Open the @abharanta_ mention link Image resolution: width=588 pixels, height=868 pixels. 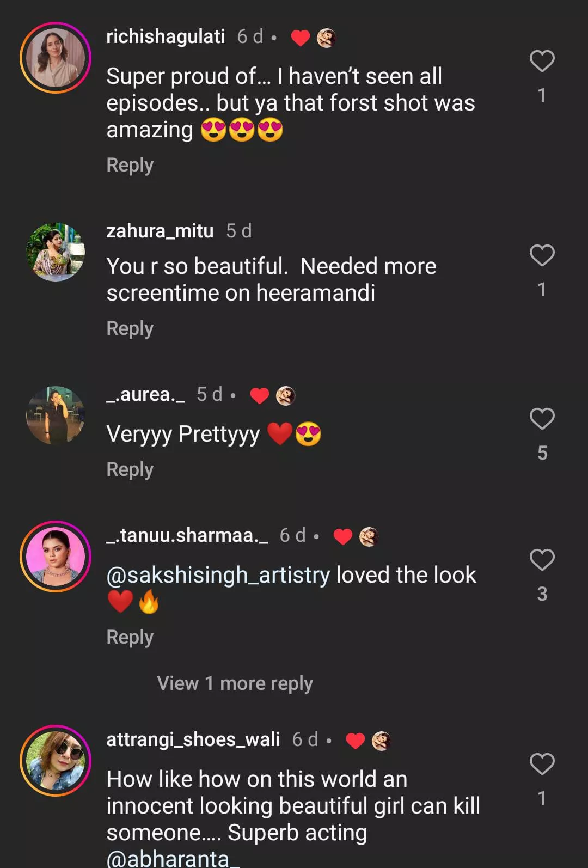pyautogui.click(x=173, y=858)
